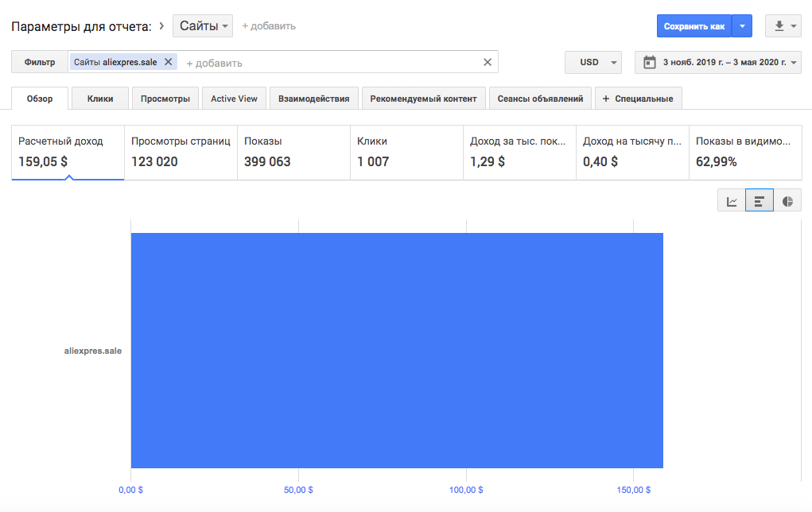Click + Специальные tab

(639, 99)
